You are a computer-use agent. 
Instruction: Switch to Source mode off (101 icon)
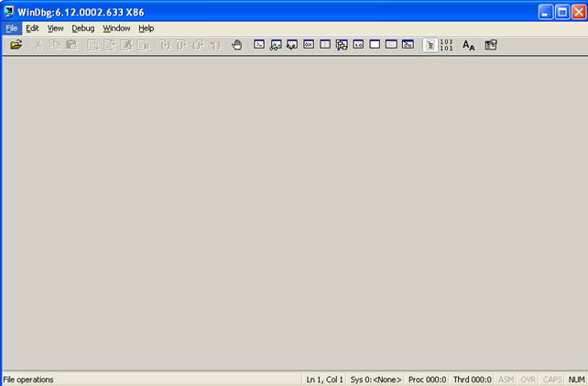pos(446,44)
